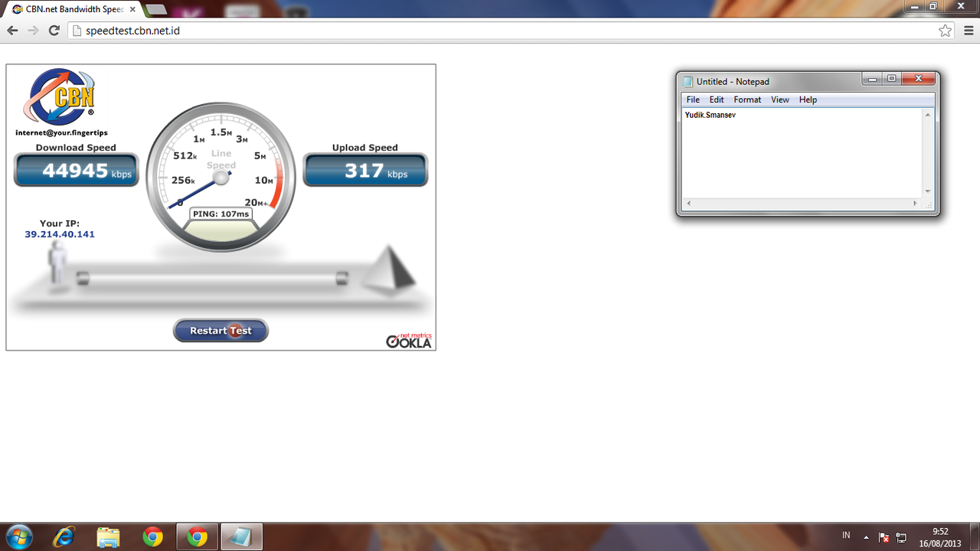Click the transfer progress bar
The height and width of the screenshot is (551, 980).
212,279
